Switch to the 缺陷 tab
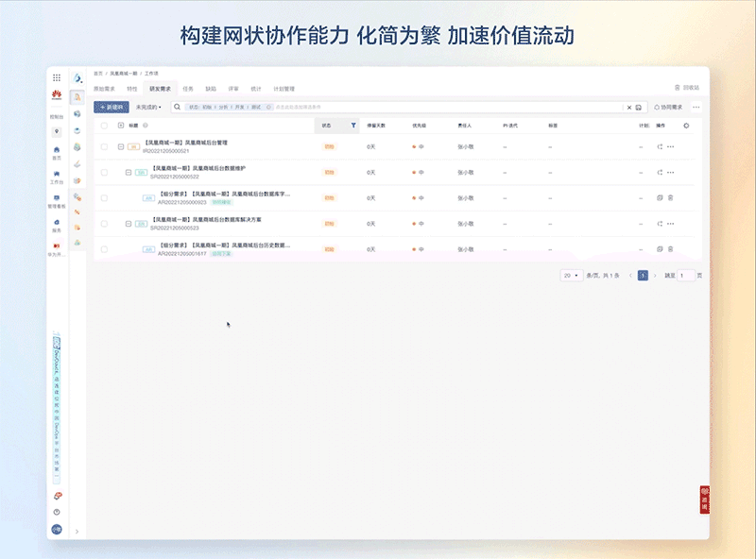The width and height of the screenshot is (756, 559). coord(210,88)
